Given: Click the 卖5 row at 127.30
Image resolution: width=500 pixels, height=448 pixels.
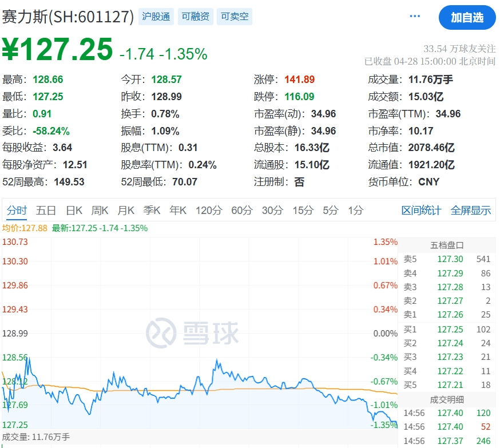Looking at the screenshot, I should tap(447, 259).
